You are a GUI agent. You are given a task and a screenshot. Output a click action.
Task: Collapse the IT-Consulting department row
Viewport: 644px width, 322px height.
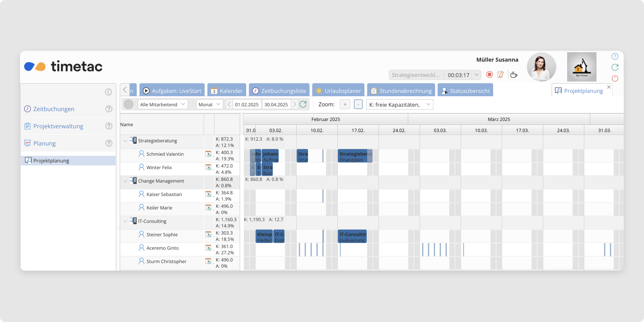click(126, 221)
